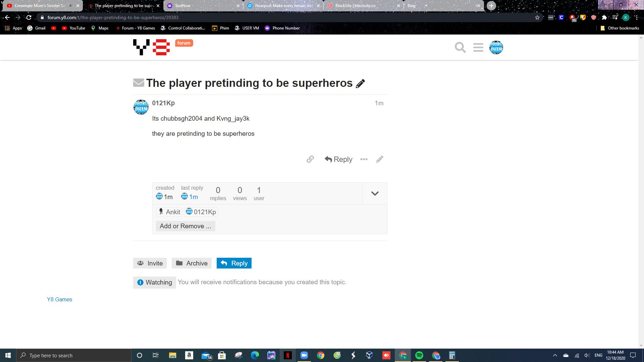Viewport: 644px width, 362px height.
Task: Open Microsoft Edge from taskbar
Action: (255, 355)
